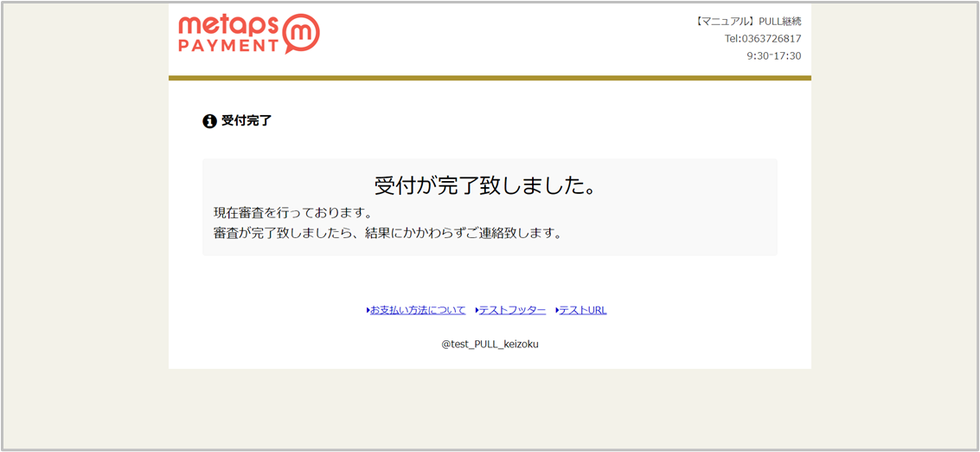Click the 受付完了 section heading
This screenshot has width=980, height=452.
pos(247,121)
